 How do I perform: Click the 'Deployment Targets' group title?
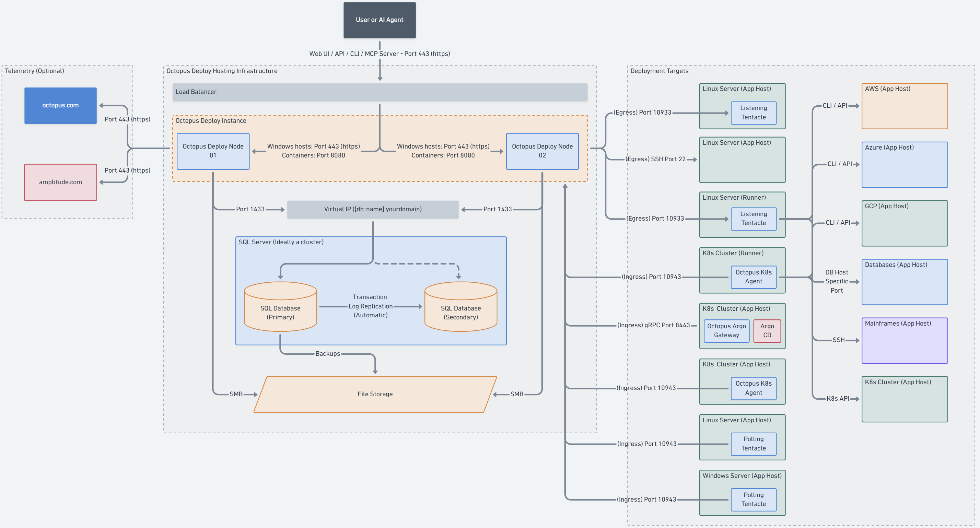(x=659, y=71)
